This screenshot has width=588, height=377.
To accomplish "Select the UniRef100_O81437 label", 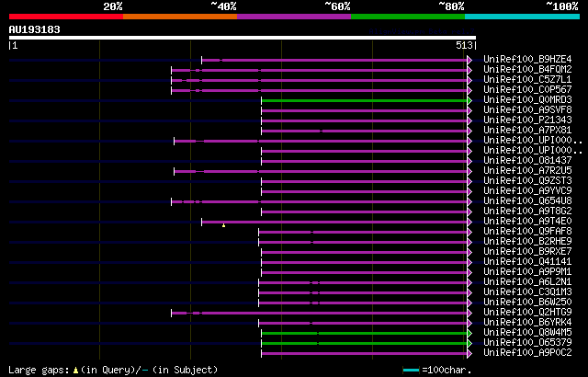I will point(527,161).
